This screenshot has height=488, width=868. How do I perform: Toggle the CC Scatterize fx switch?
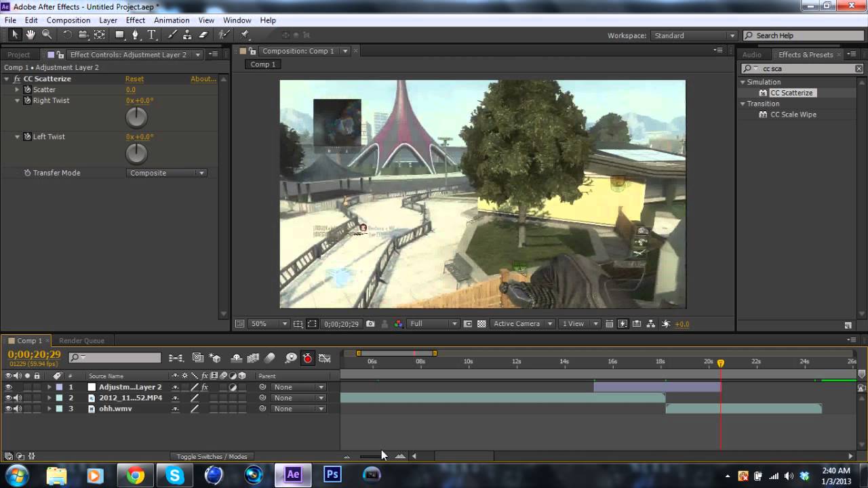click(17, 79)
